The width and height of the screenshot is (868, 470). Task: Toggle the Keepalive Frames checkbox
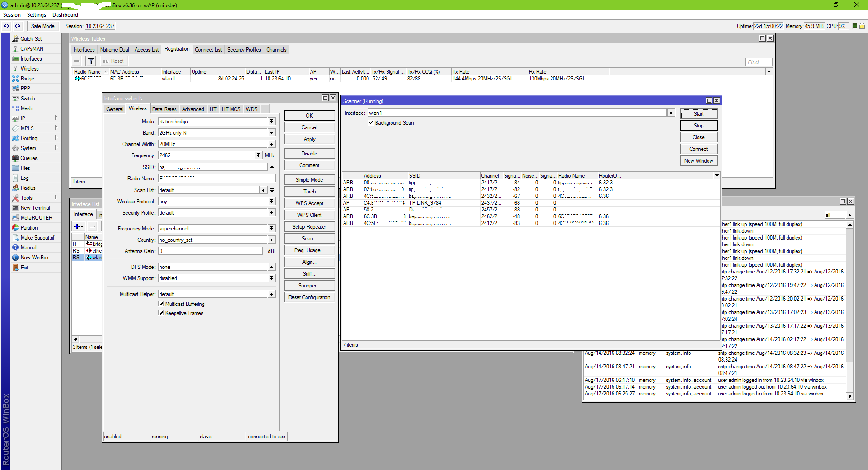click(161, 313)
